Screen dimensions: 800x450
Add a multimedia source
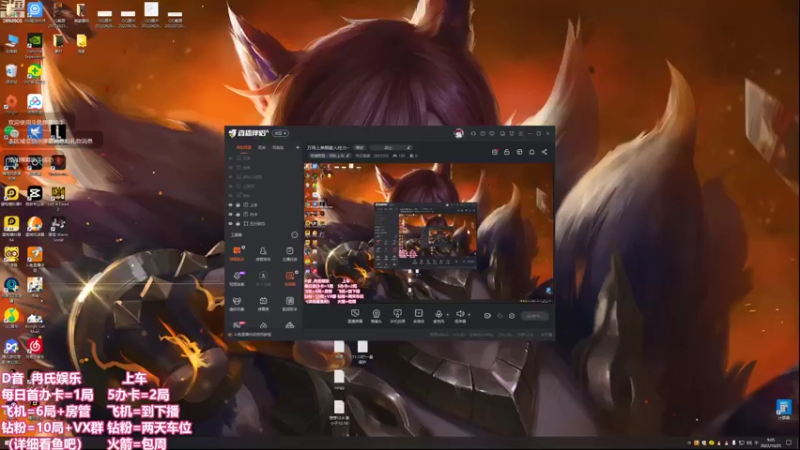click(418, 316)
